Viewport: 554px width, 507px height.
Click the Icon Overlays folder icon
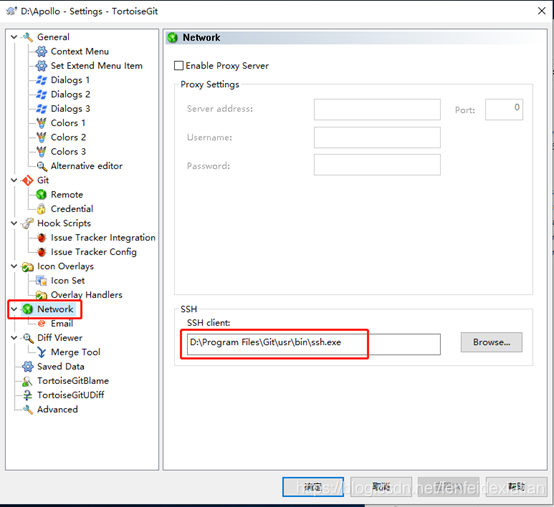coord(28,266)
